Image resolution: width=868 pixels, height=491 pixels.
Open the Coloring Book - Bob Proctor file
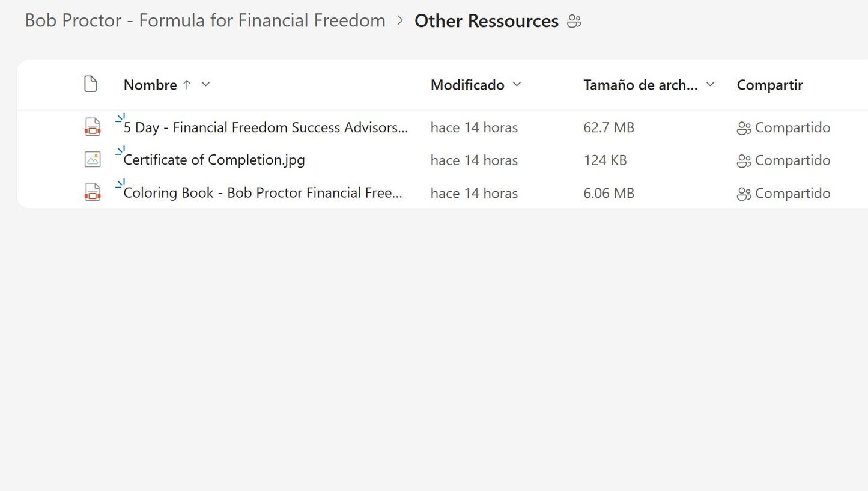click(x=263, y=193)
